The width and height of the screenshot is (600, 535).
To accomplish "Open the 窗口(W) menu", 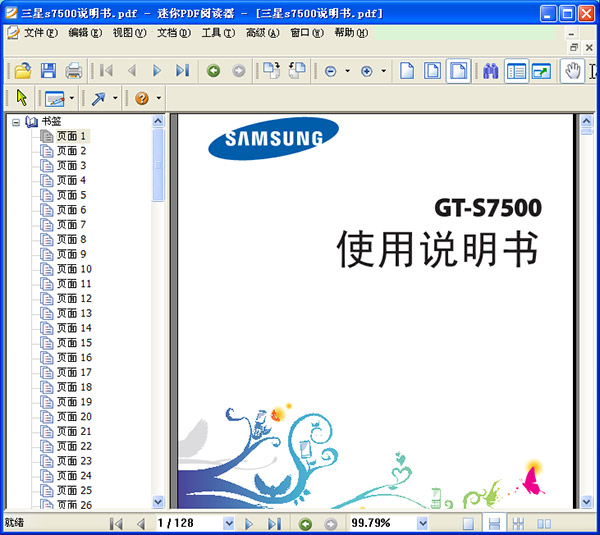I will click(x=307, y=33).
